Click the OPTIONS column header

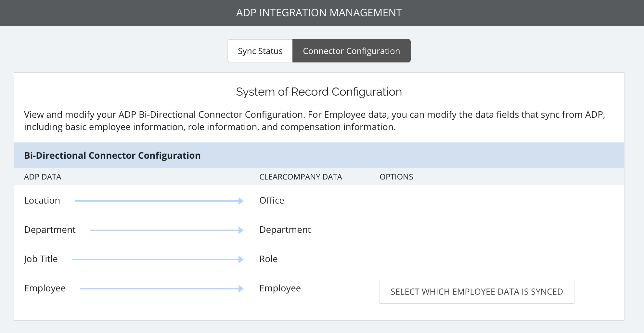396,177
